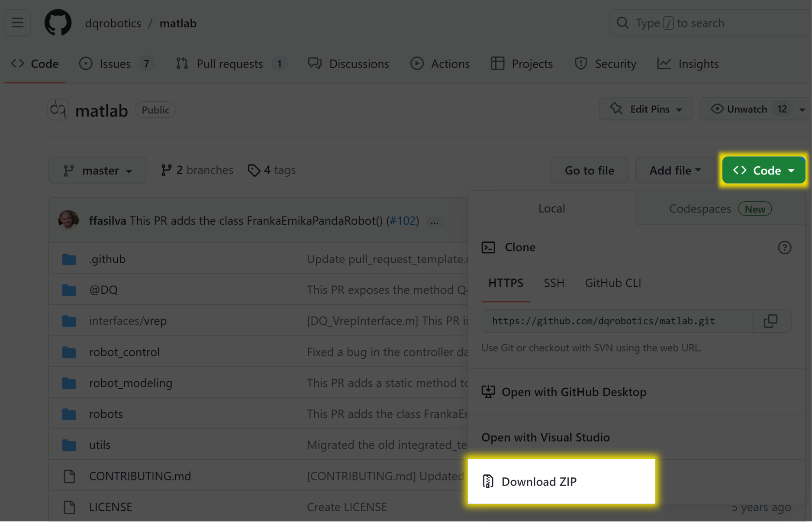Select the HTTPS clone option
812x522 pixels.
click(x=506, y=283)
